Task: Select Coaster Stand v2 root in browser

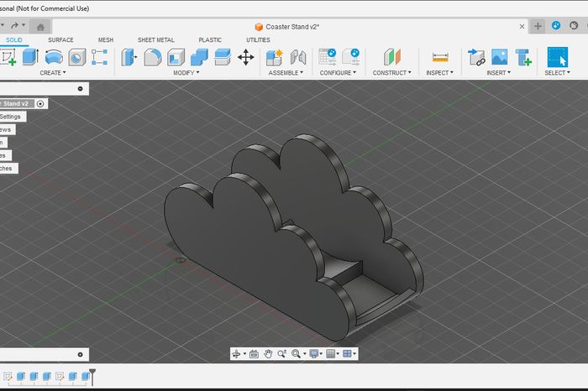Action: click(17, 104)
